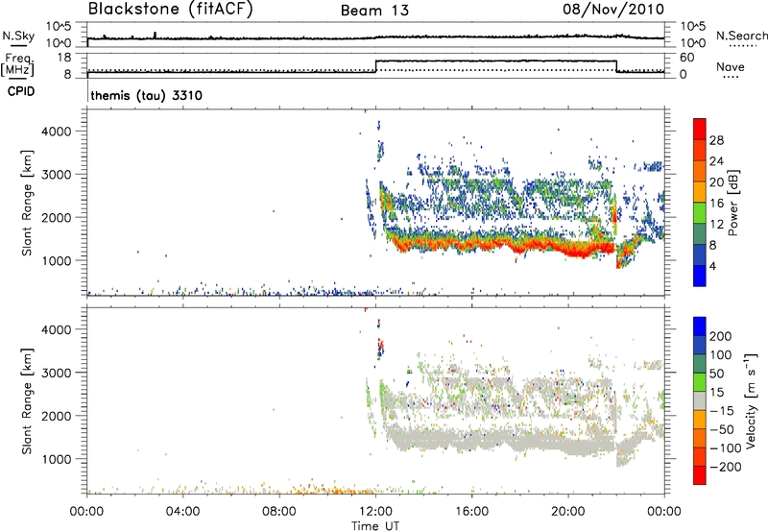
Task: Click the "CPID" label
Action: [21, 91]
